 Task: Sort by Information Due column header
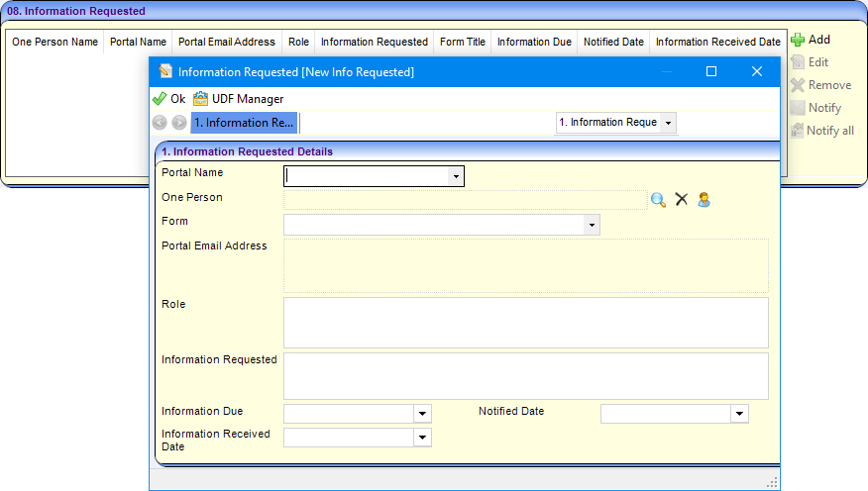point(535,43)
